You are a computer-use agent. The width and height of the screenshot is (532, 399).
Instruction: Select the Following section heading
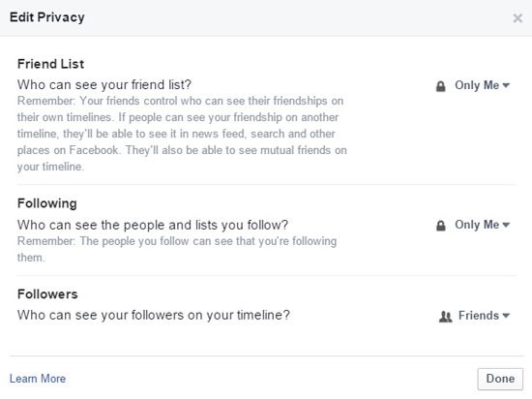point(47,203)
